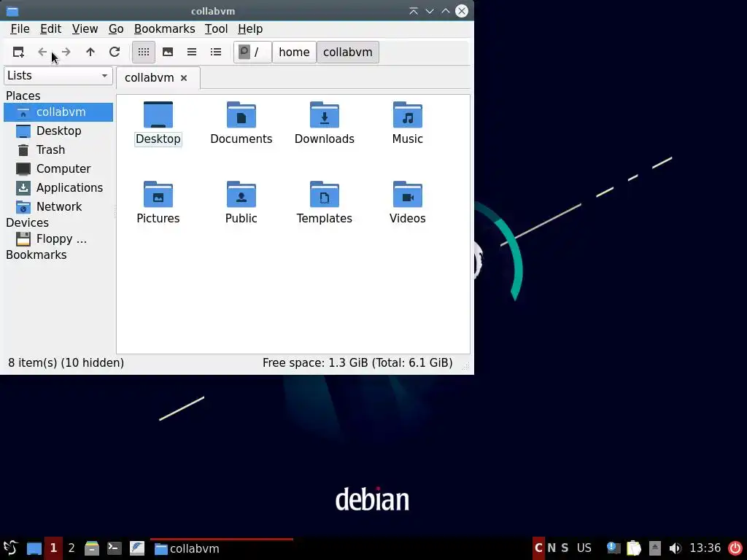Viewport: 747px width, 560px height.
Task: Reload the current folder
Action: tap(115, 52)
